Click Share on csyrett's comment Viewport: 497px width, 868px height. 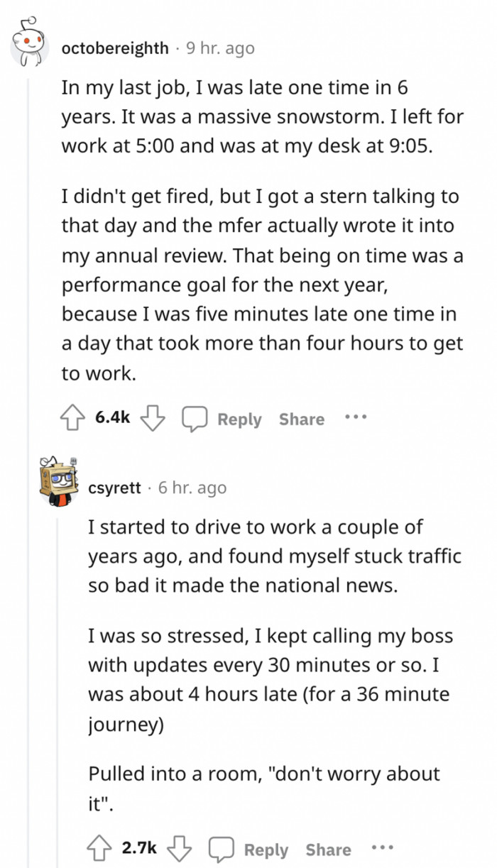(x=328, y=850)
